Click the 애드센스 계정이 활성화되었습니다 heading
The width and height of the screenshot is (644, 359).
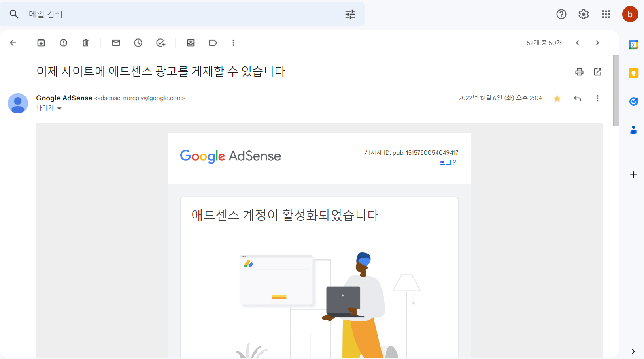point(285,215)
